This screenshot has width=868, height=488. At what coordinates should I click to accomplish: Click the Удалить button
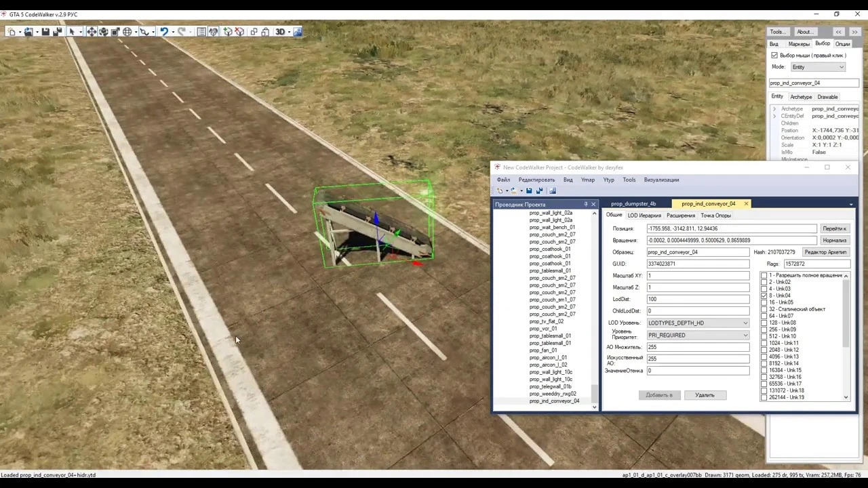tap(705, 395)
